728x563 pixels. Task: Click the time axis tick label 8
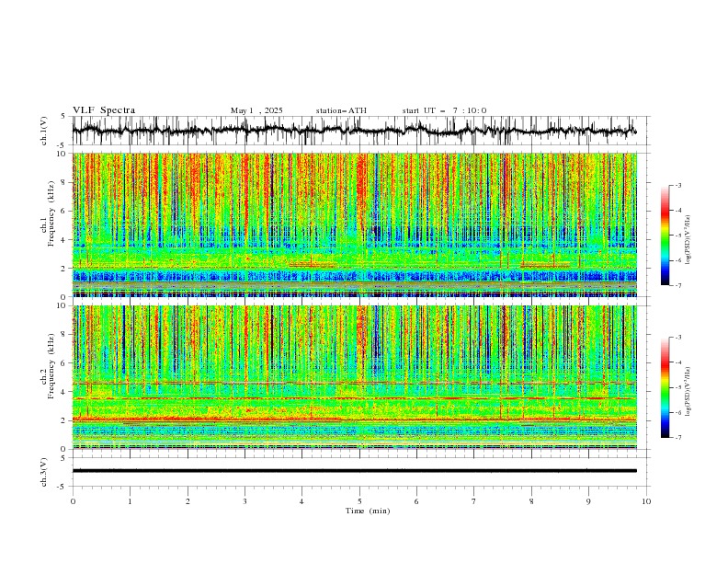click(x=531, y=501)
